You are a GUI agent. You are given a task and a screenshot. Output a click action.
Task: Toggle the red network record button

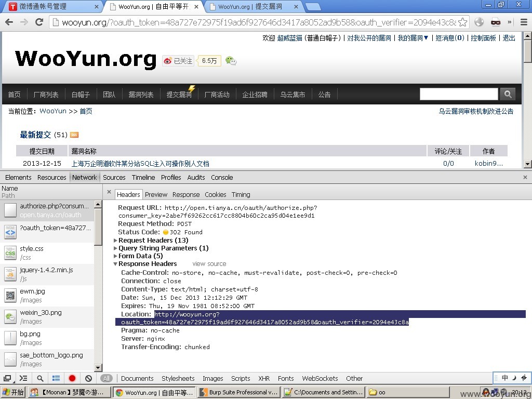72,378
